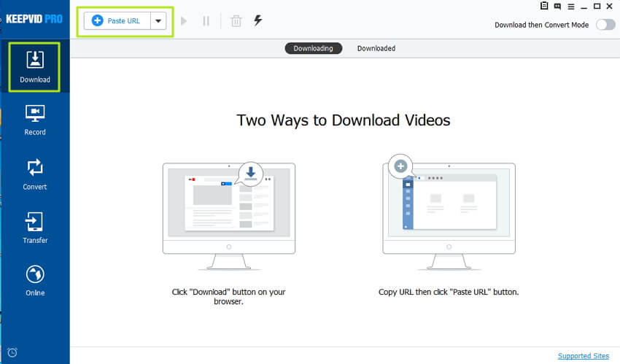Open the Supported Sites link

click(x=584, y=356)
